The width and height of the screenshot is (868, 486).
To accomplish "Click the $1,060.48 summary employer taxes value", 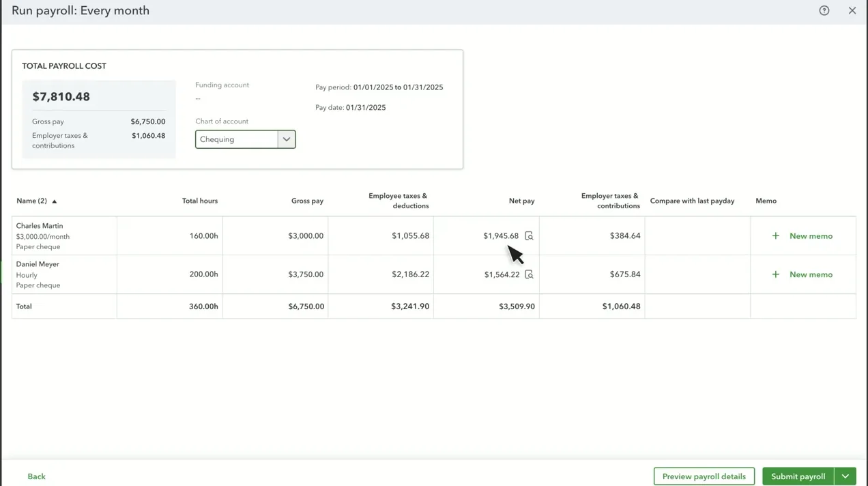I will [149, 136].
